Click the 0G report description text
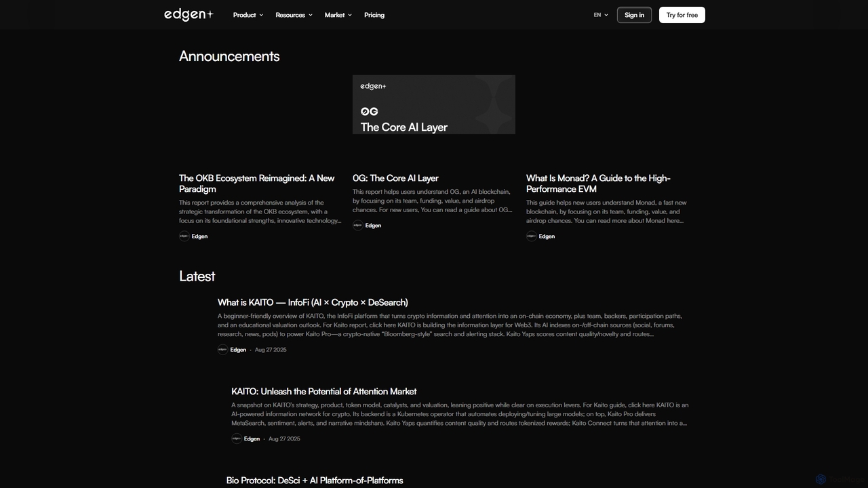This screenshot has width=868, height=488. 433,201
